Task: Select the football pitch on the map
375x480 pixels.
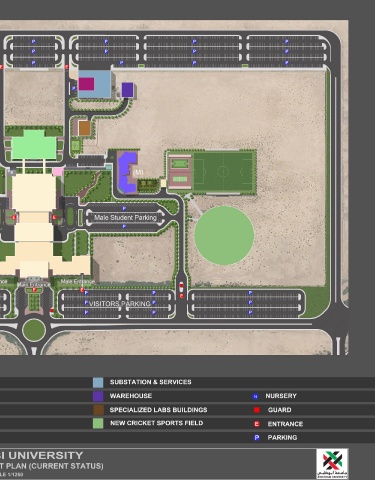Action: (x=223, y=172)
